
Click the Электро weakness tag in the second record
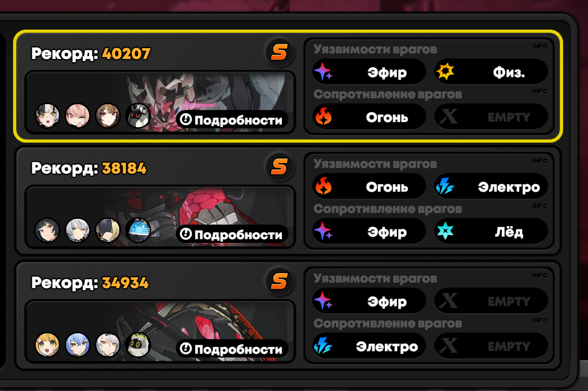click(x=491, y=186)
